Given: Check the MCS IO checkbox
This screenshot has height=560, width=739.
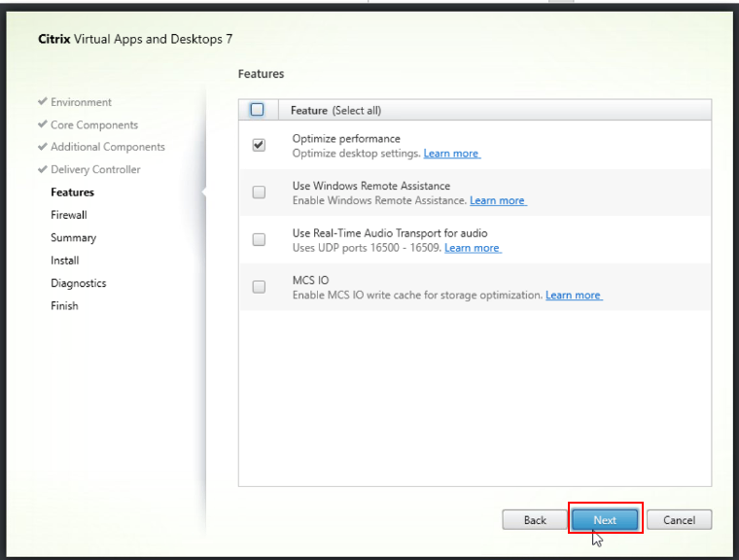Looking at the screenshot, I should pos(259,287).
